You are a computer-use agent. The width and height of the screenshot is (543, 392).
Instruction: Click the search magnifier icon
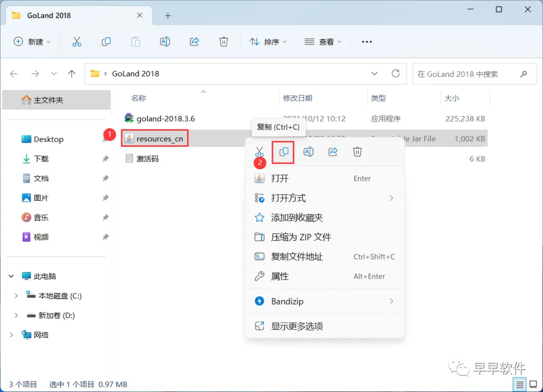[x=523, y=74]
